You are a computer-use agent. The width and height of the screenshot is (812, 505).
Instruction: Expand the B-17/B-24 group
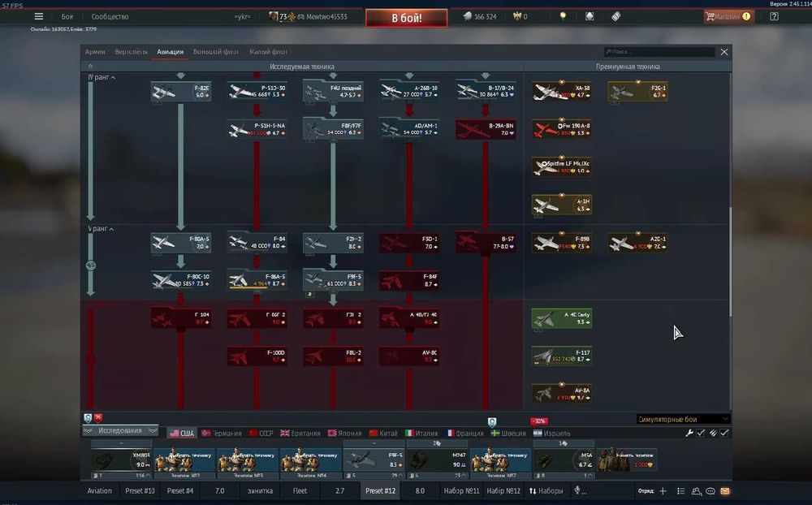tap(486, 92)
